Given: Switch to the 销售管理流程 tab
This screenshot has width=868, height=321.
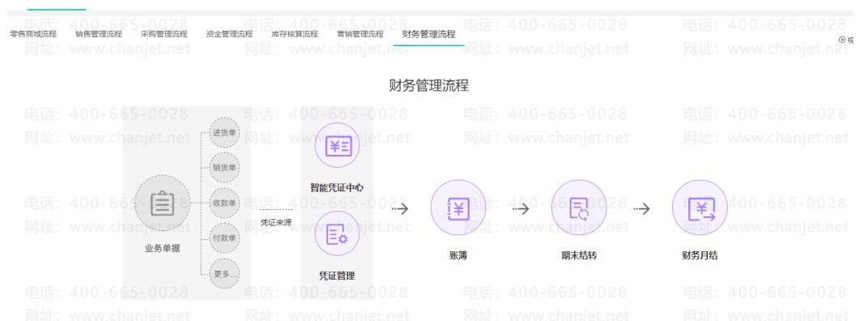Looking at the screenshot, I should point(99,34).
